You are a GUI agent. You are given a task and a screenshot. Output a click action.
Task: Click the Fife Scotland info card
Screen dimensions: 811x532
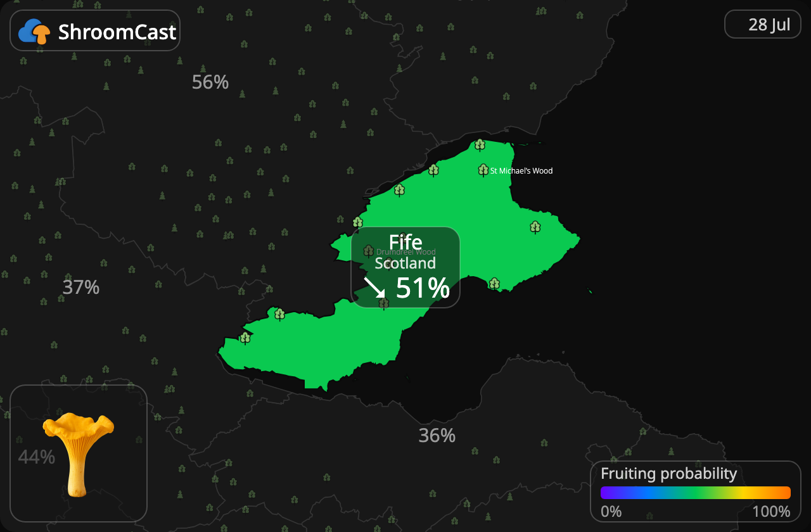coord(405,267)
